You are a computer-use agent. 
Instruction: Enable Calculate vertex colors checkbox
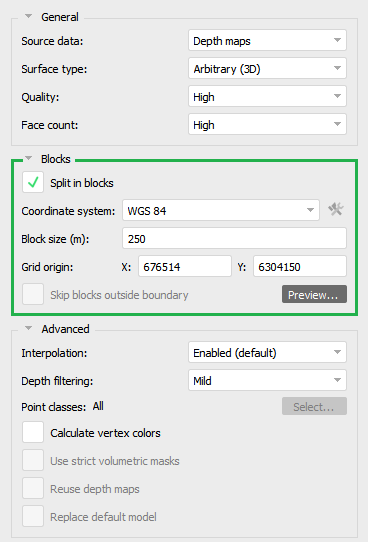(33, 432)
